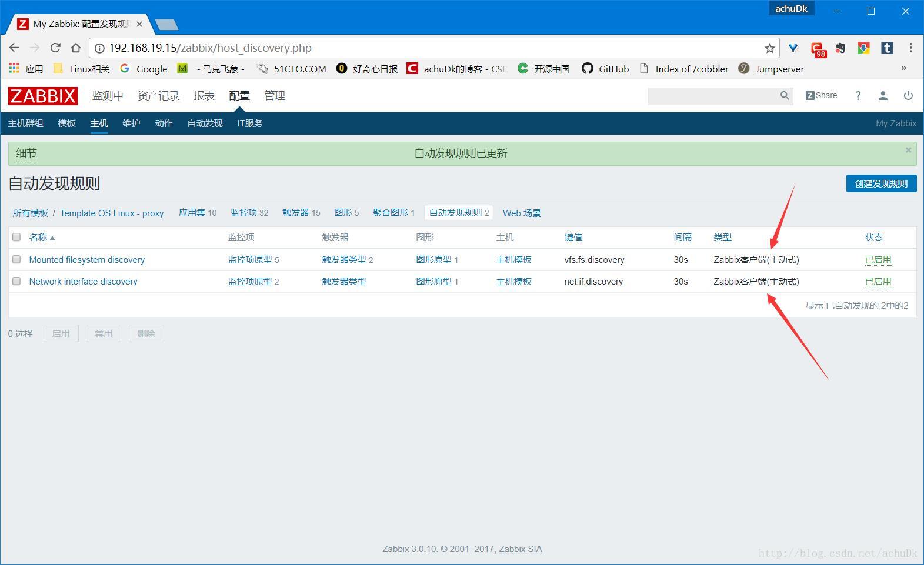Click the Zabbix SIA footer link

point(521,549)
